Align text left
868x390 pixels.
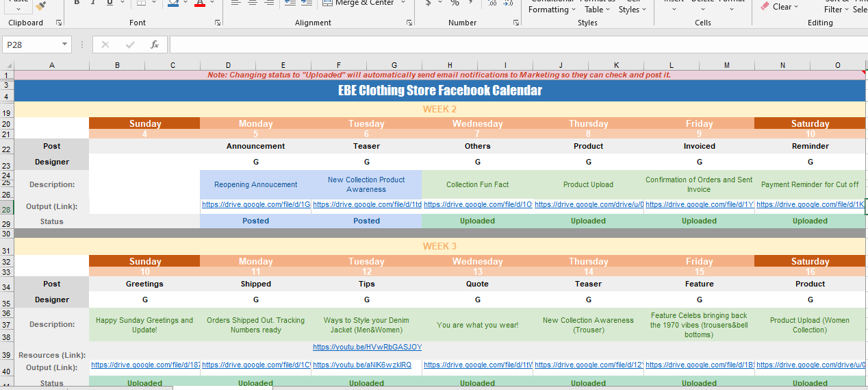tap(235, 3)
